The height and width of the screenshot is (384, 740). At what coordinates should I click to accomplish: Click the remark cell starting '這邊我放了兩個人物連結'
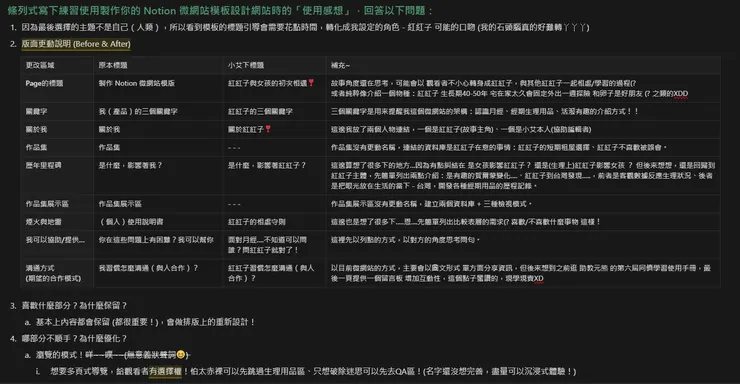pyautogui.click(x=522, y=129)
